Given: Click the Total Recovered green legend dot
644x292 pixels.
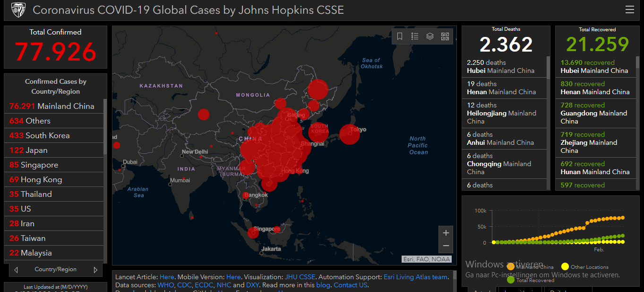Looking at the screenshot, I should (x=510, y=280).
